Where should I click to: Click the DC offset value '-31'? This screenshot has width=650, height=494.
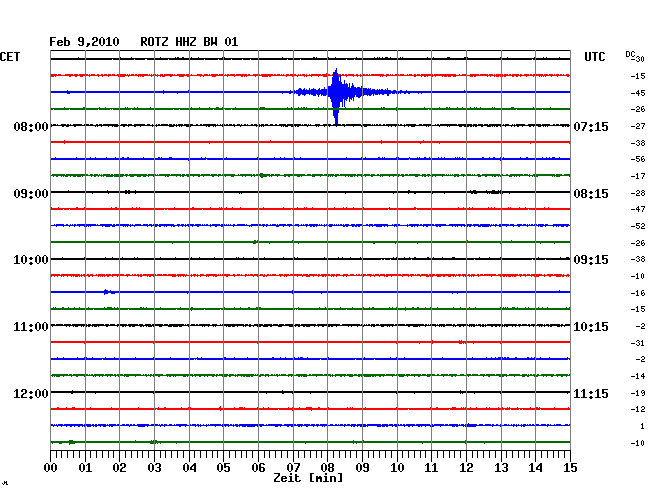point(638,343)
